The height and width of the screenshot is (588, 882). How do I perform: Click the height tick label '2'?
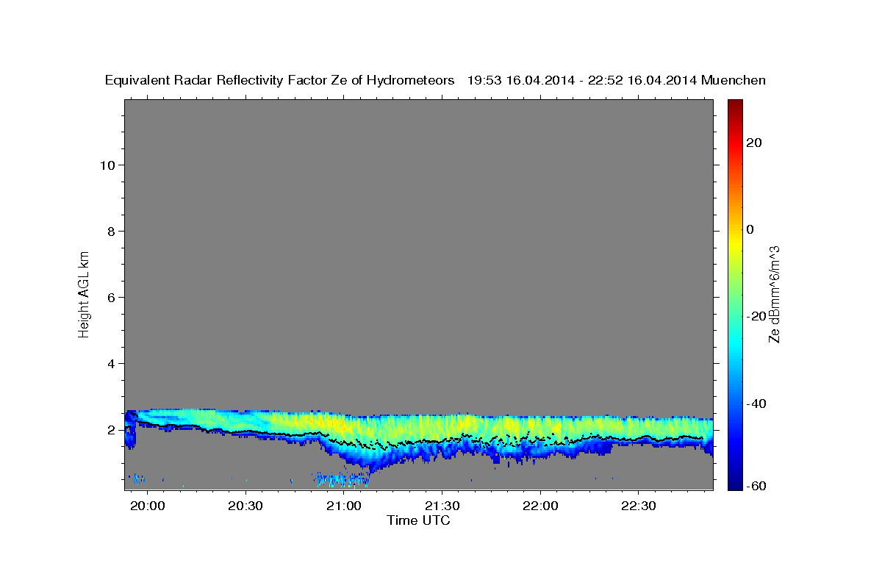pos(110,429)
